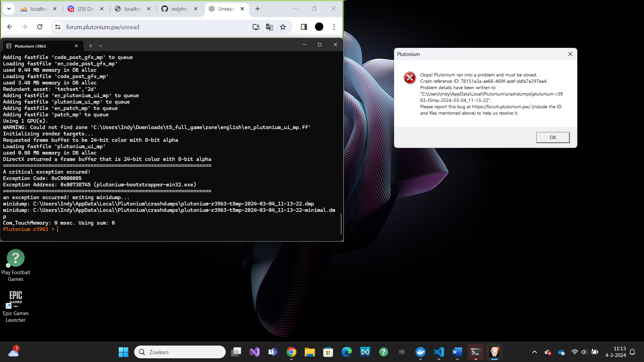Open Epic Games Launcher desktop shortcut
The height and width of the screenshot is (362, 644).
15,306
